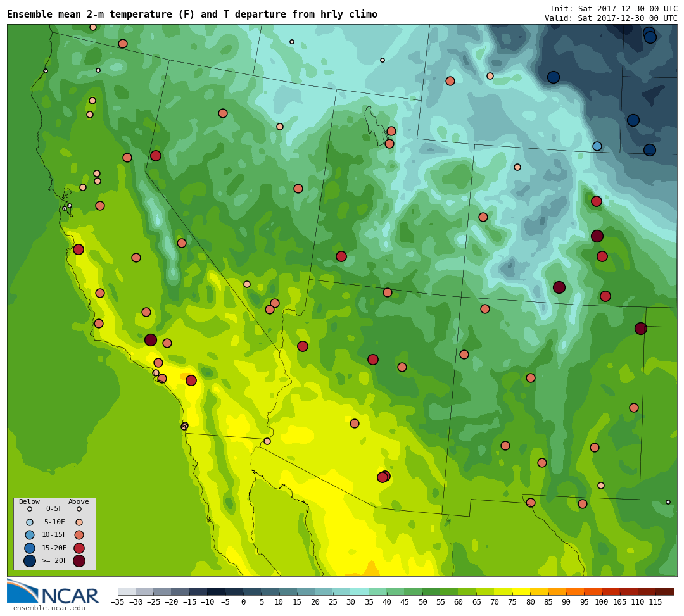Click the yellow 75–80 colorbar segment
The width and height of the screenshot is (684, 616).
521,591
